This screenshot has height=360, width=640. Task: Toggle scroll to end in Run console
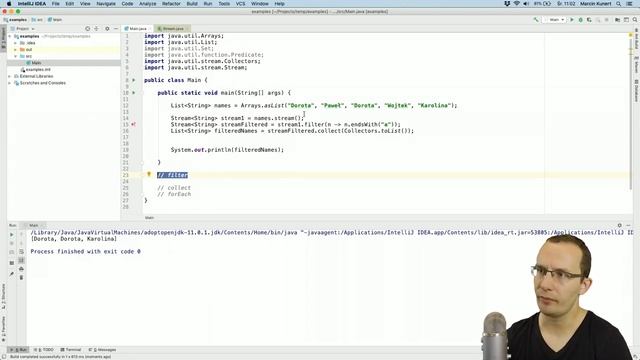(x=21, y=260)
